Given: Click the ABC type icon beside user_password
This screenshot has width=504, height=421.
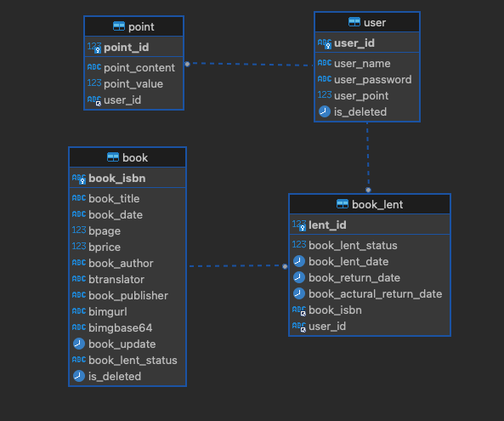Looking at the screenshot, I should tap(325, 79).
